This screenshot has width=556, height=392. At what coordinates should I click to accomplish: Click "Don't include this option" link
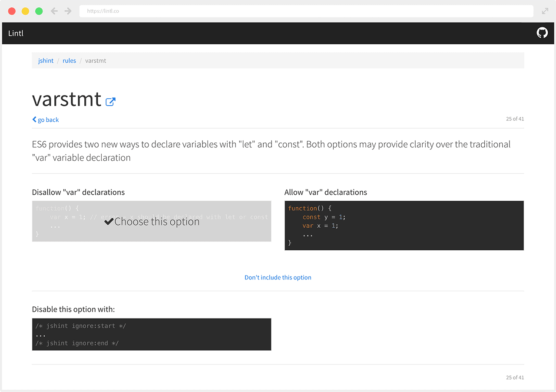click(278, 277)
